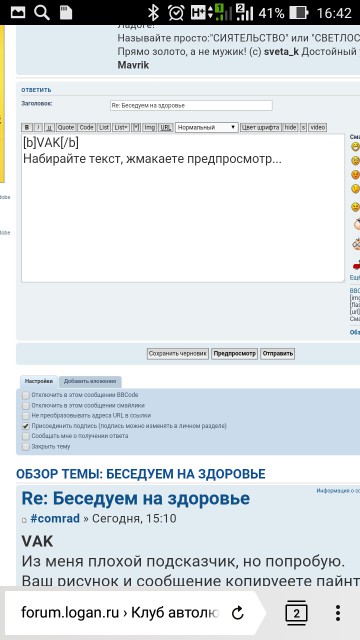Click 'Набирайте текст, жмакаете предпросмотр...' line

152,159
